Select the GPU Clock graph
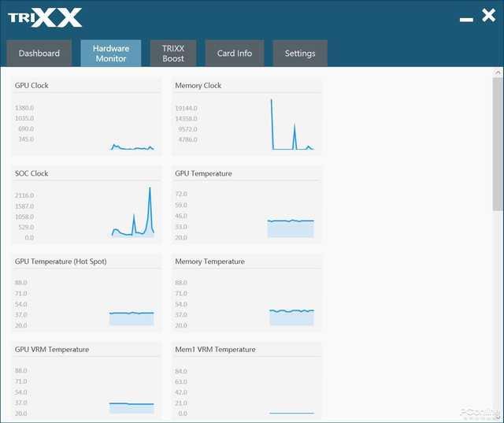 (x=87, y=117)
